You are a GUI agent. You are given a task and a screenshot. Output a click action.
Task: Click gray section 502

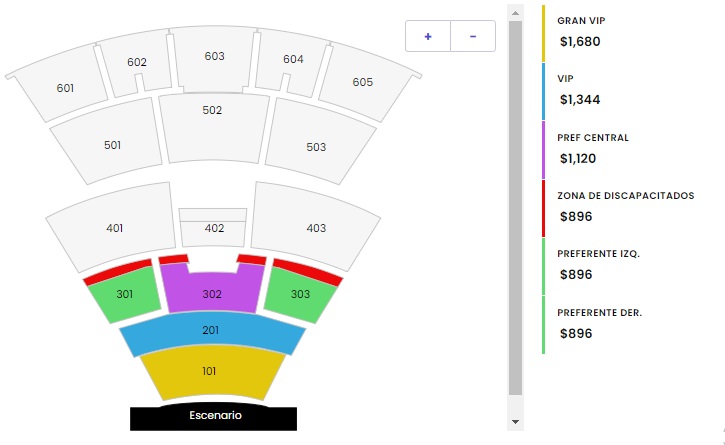[213, 127]
